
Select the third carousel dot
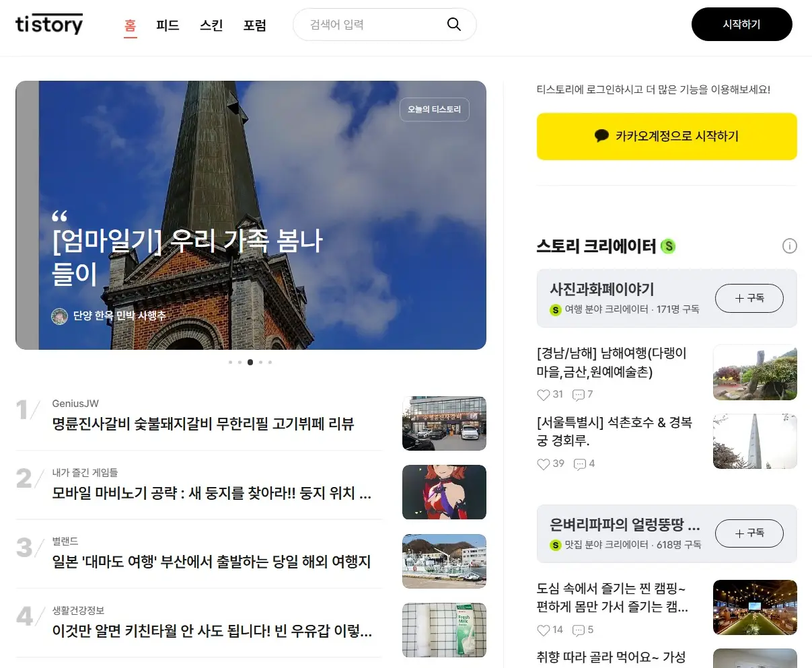tap(250, 362)
